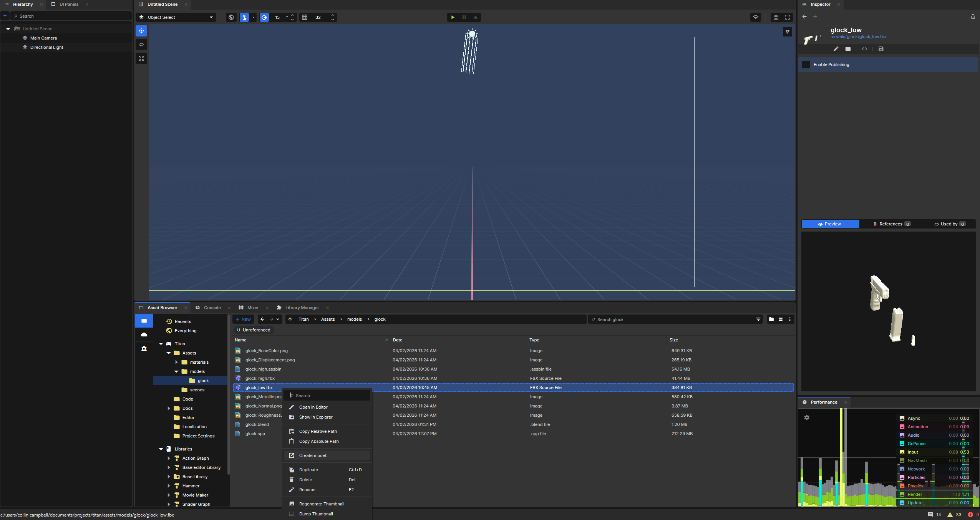980x520 pixels.
Task: Open the Object Select mode dropdown
Action: (x=176, y=17)
